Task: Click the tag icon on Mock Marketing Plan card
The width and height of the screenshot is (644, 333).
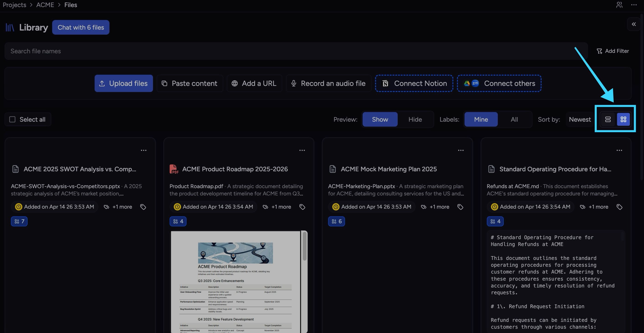Action: (460, 207)
